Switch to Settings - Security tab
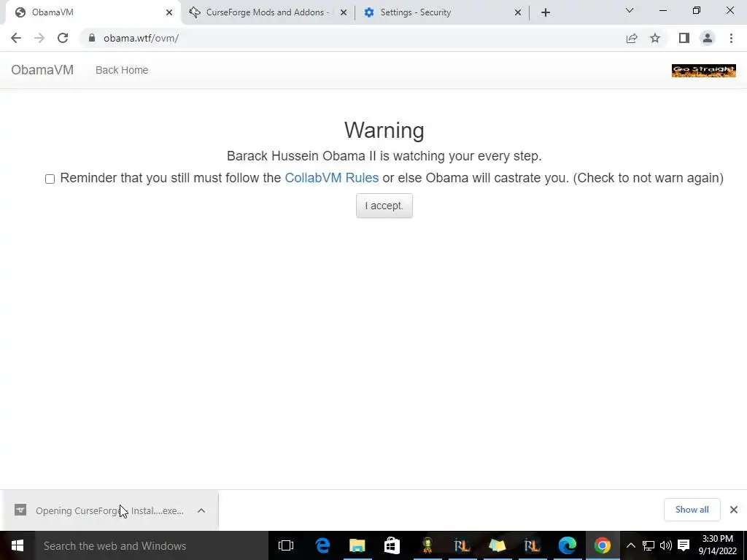This screenshot has height=560, width=747. coord(442,12)
